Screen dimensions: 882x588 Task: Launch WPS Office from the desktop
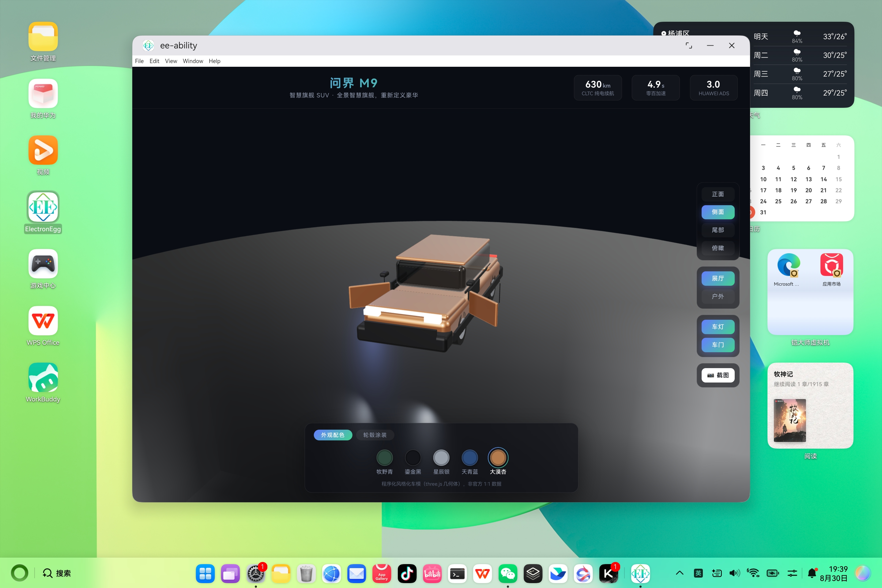43,321
